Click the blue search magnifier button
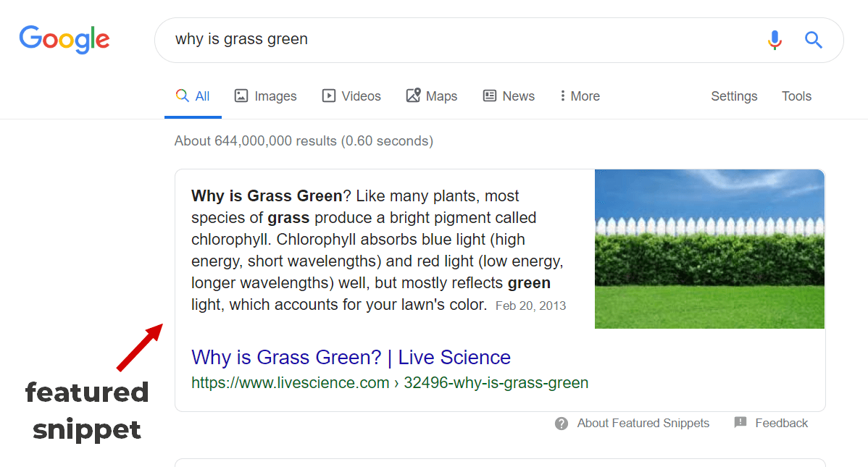Viewport: 868px width, 467px height. (x=813, y=40)
